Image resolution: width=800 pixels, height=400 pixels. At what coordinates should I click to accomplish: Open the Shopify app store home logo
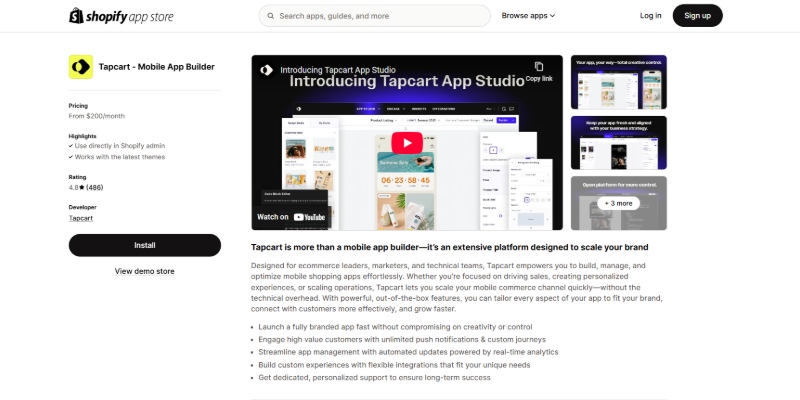(x=121, y=16)
